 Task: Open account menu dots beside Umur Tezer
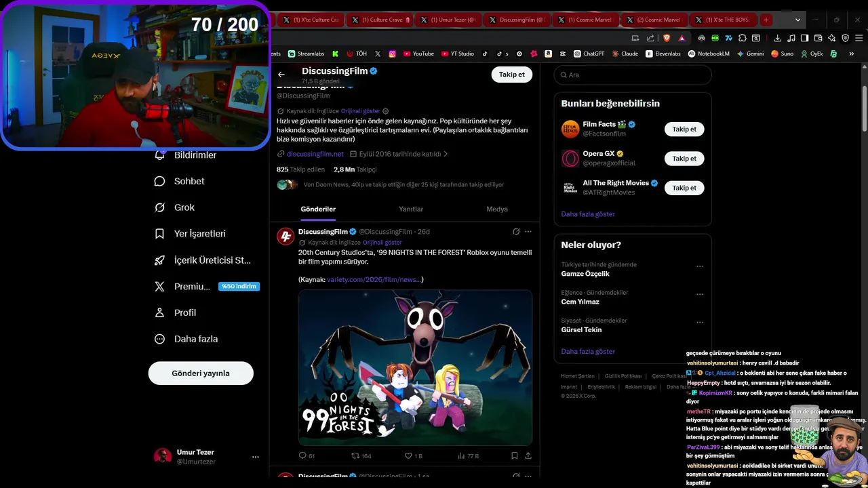point(256,457)
